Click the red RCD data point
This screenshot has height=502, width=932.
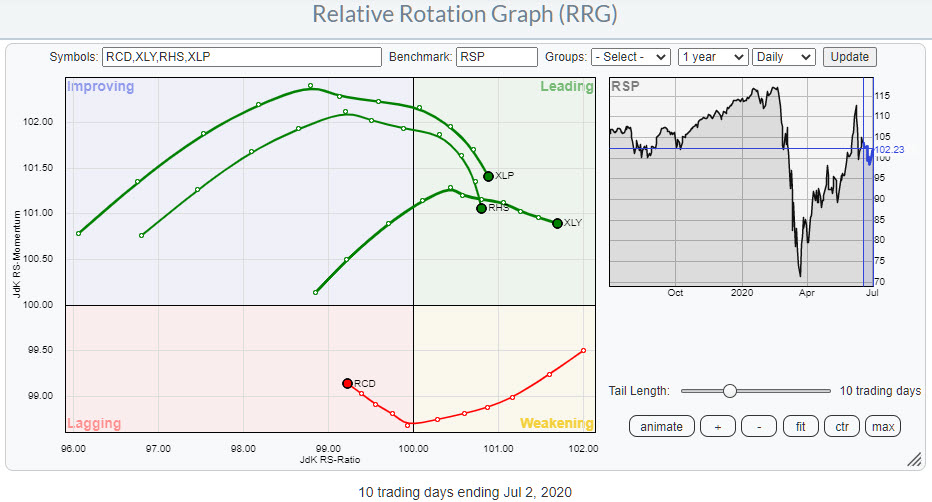coord(347,383)
